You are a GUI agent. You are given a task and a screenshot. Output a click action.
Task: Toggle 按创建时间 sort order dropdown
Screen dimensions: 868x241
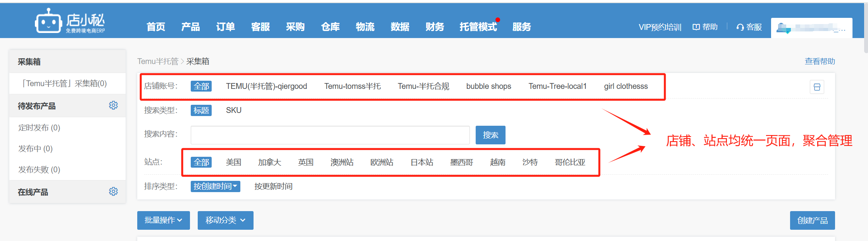tap(216, 186)
